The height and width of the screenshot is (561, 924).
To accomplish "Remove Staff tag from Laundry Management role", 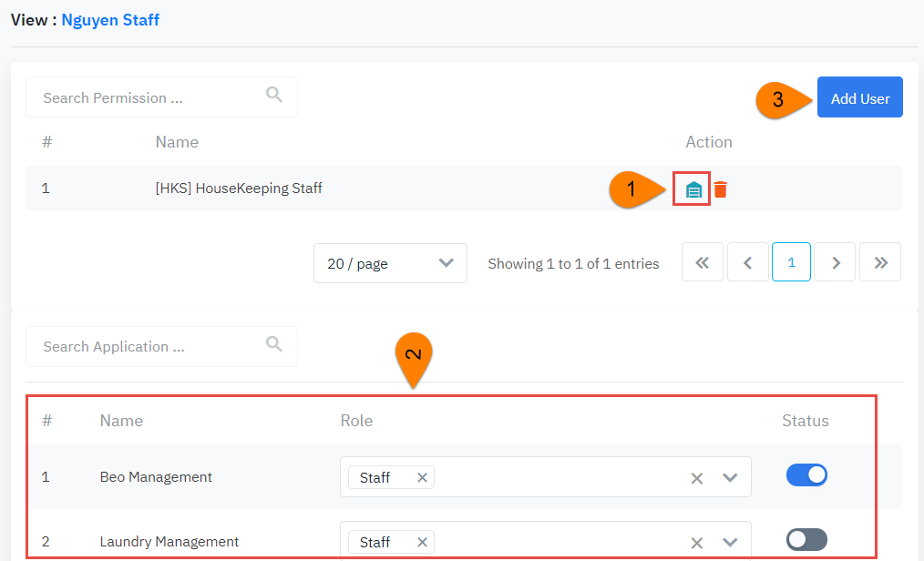I will coord(422,542).
